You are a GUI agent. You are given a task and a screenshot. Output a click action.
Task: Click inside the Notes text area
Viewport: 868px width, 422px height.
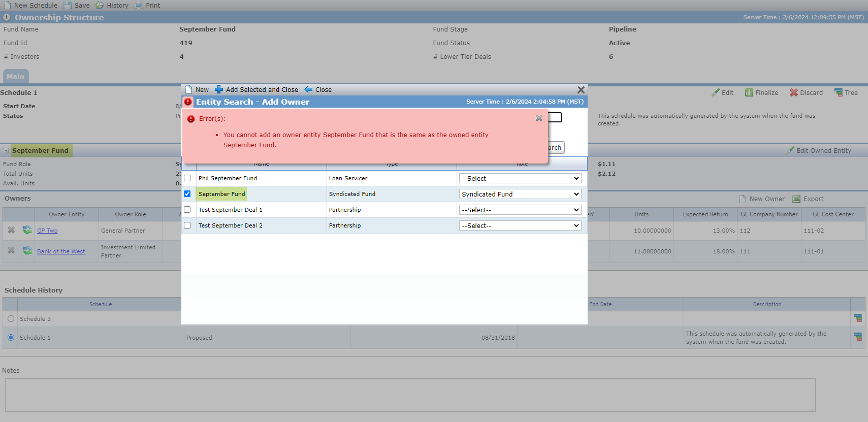(x=410, y=395)
